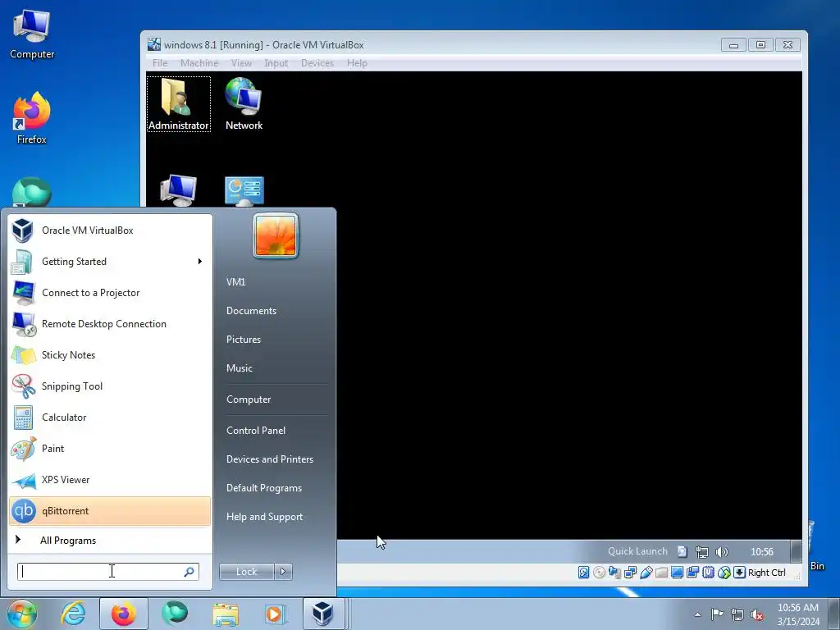Open Firefox shortcut on host desktop

32,118
